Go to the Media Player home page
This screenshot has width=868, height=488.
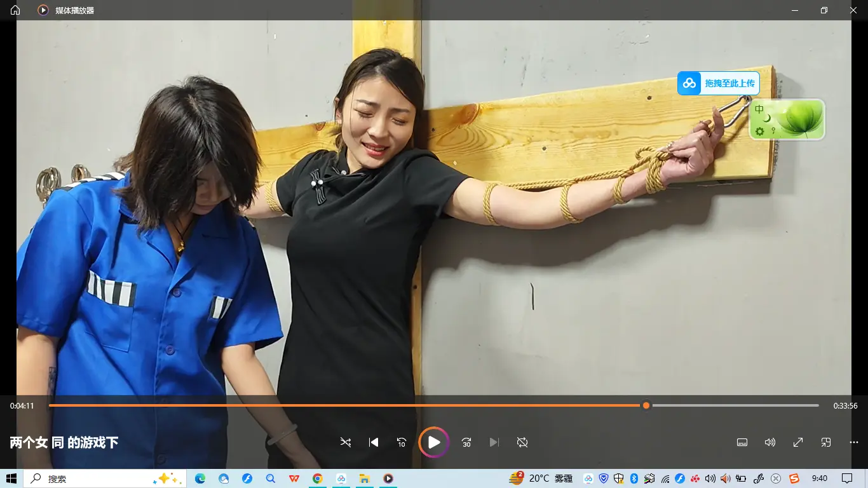tap(15, 10)
